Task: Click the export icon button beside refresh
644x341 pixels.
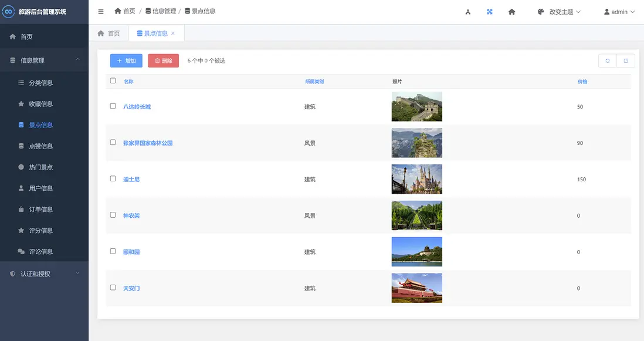Action: (x=626, y=60)
